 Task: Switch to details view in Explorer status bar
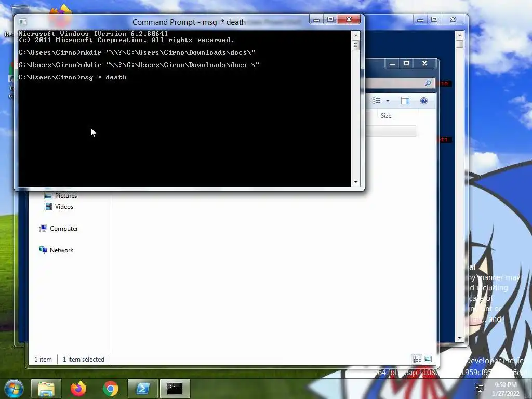click(417, 359)
